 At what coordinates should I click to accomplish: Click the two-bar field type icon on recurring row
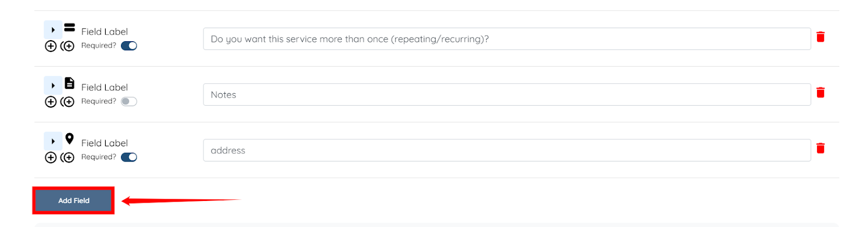pyautogui.click(x=69, y=27)
